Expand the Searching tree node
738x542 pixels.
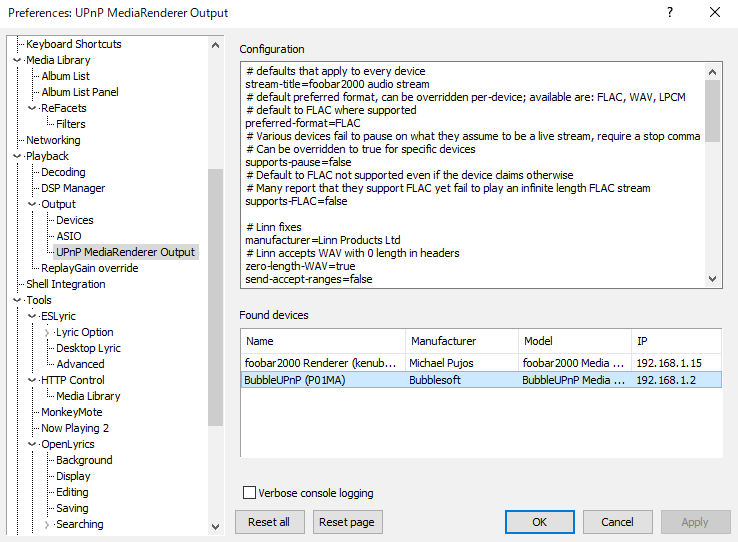coord(47,524)
